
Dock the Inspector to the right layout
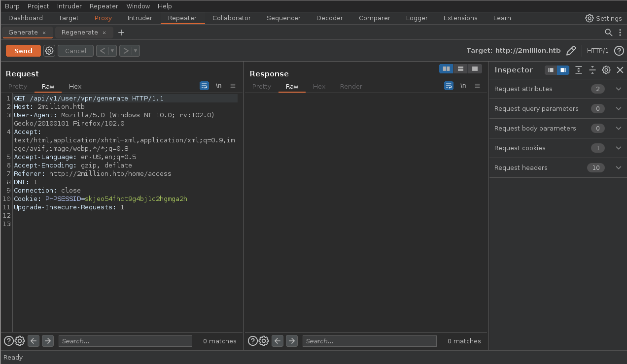tap(563, 70)
